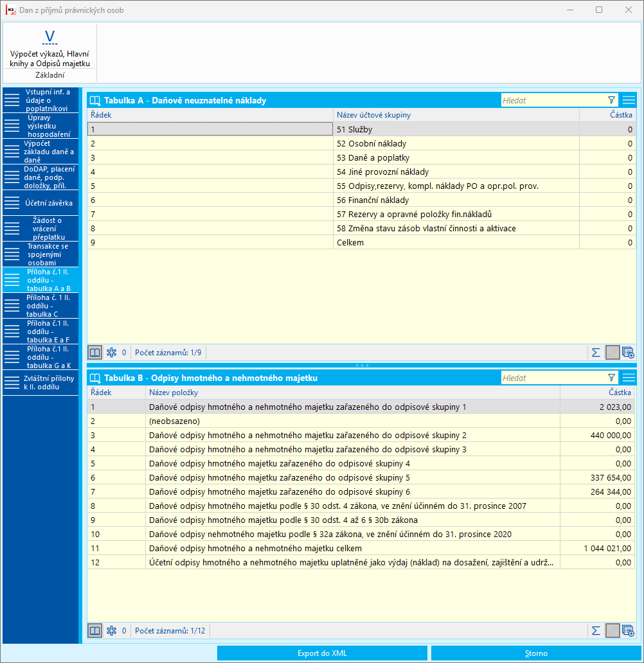Select row Účetní odpisy hmotného a nehmotného majetku

coord(361,562)
